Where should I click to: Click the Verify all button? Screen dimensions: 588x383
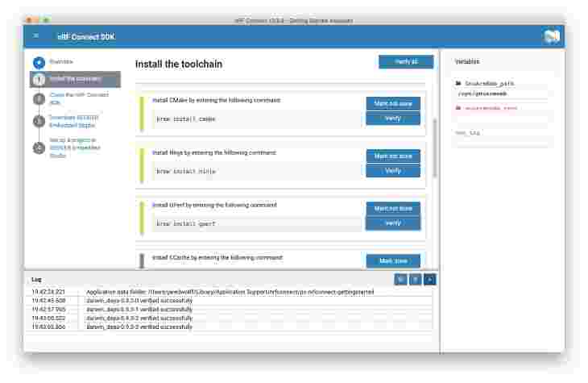click(x=406, y=61)
